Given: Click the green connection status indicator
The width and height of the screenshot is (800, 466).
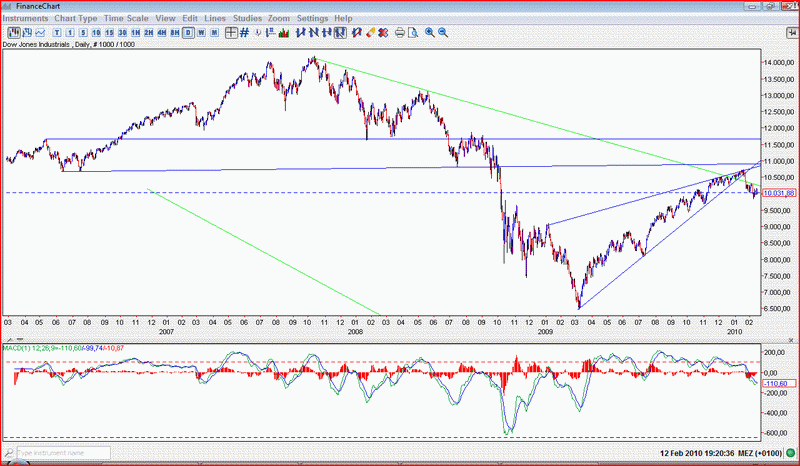Looking at the screenshot, I should (x=791, y=453).
